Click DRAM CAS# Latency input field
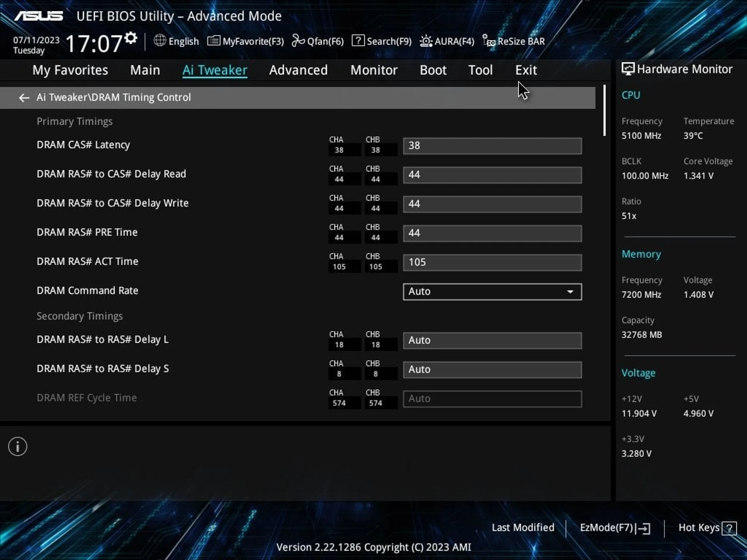 [492, 146]
